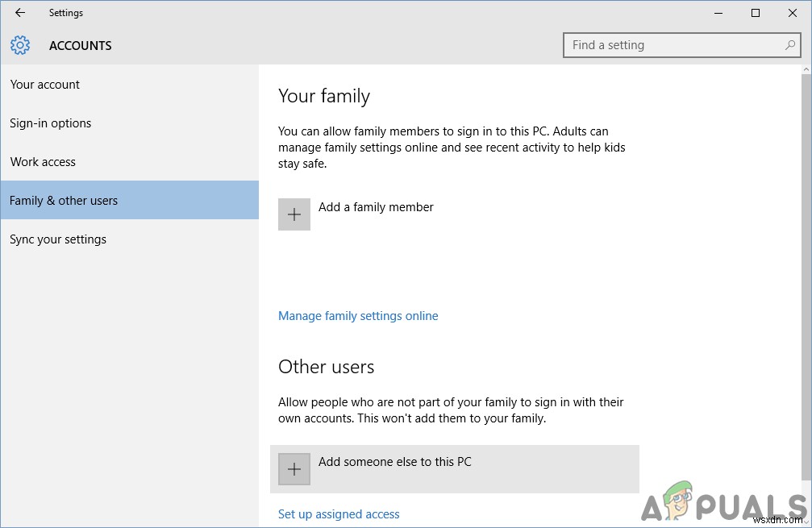
Task: Click the Accounts gear icon
Action: coord(20,46)
